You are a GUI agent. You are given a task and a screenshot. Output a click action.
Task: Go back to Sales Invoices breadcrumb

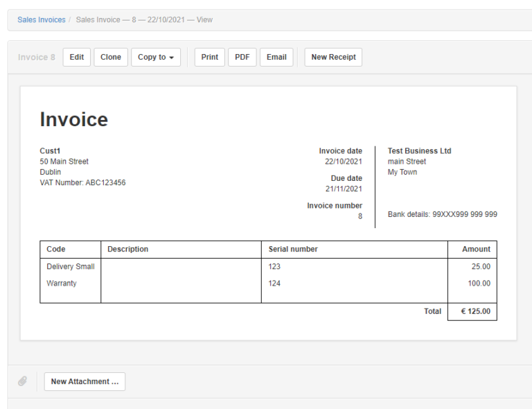point(42,20)
